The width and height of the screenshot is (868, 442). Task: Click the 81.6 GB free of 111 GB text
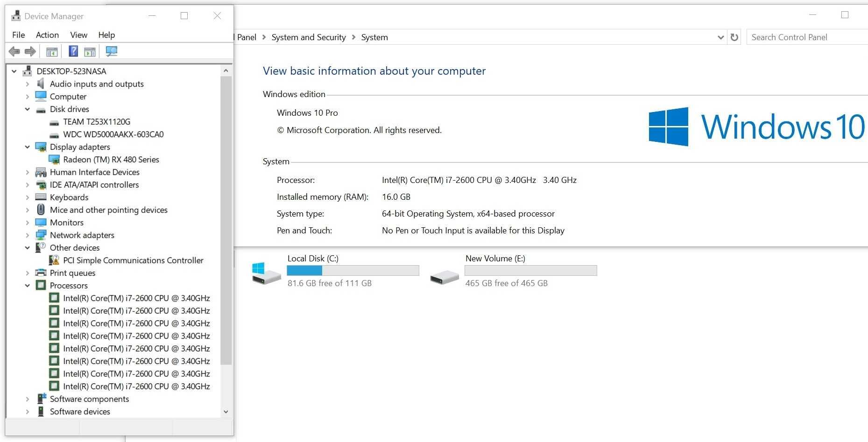330,283
